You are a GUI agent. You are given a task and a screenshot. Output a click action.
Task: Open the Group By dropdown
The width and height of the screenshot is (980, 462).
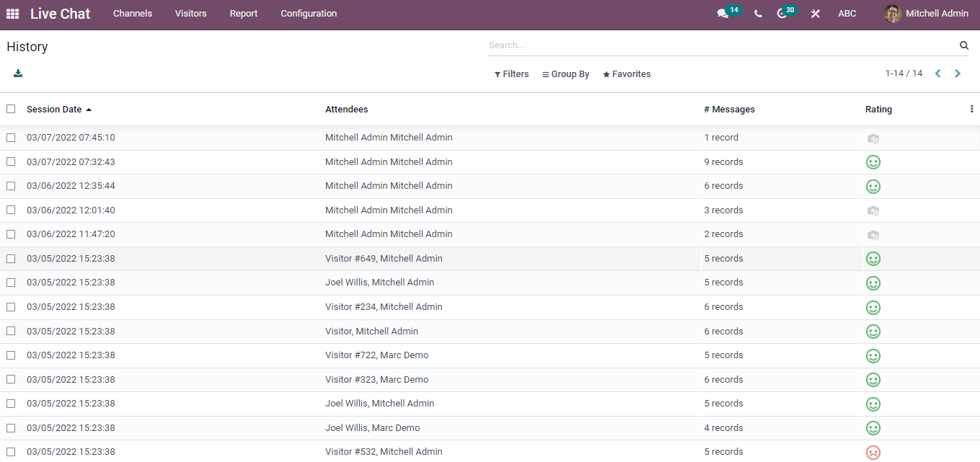[565, 74]
